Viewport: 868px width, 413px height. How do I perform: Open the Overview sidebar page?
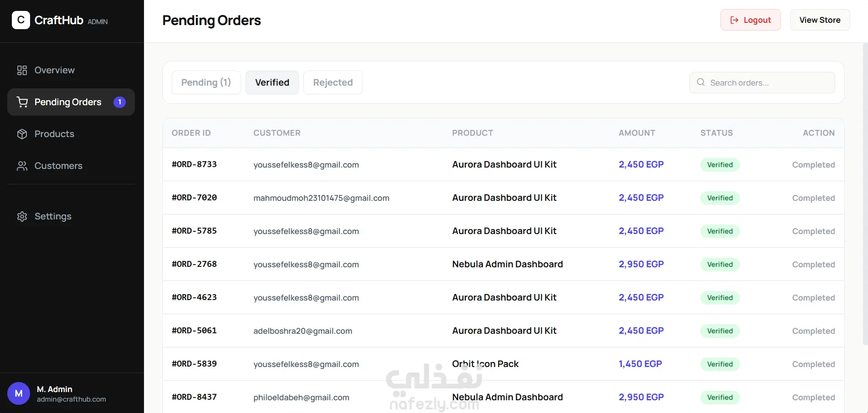click(71, 70)
